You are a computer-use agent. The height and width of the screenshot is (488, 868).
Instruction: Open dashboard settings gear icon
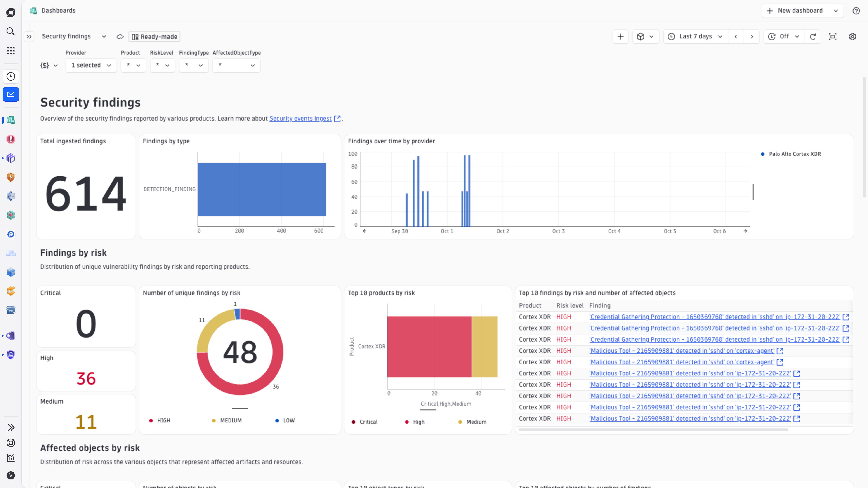pos(852,37)
